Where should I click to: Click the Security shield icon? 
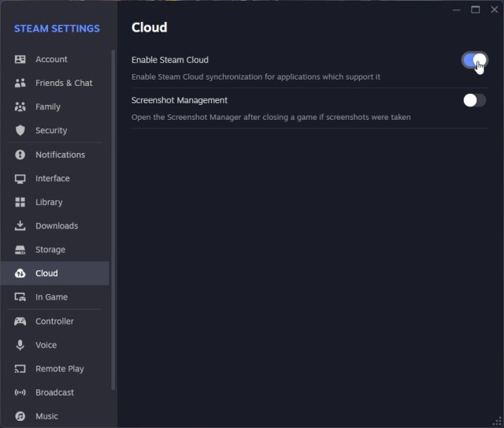(x=20, y=130)
